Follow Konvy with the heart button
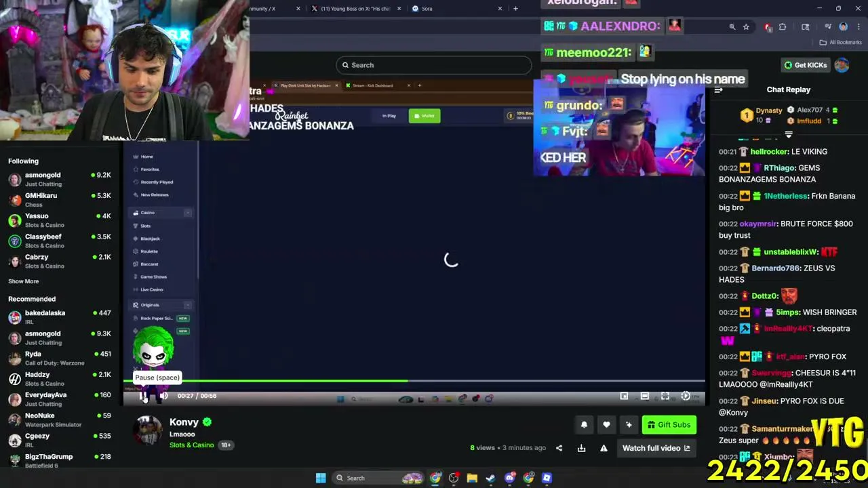Viewport: 868px width, 488px height. (606, 425)
